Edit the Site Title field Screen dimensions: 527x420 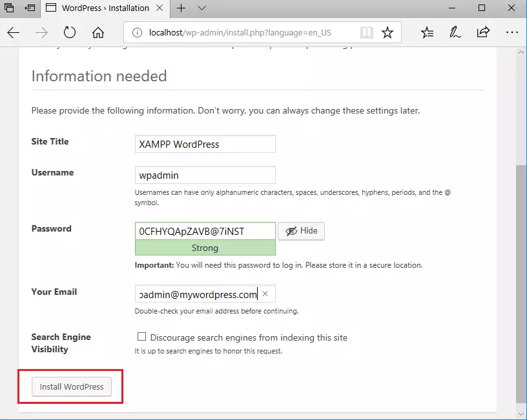(x=205, y=144)
